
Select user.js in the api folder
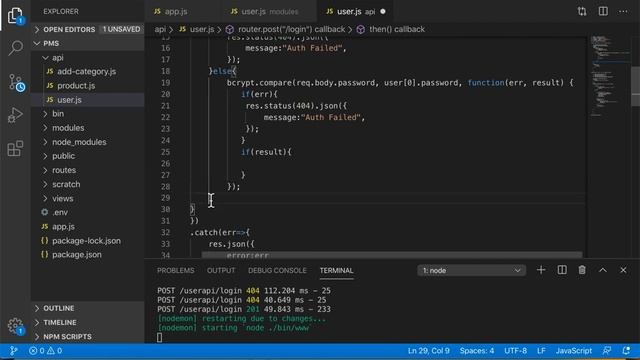pyautogui.click(x=87, y=100)
